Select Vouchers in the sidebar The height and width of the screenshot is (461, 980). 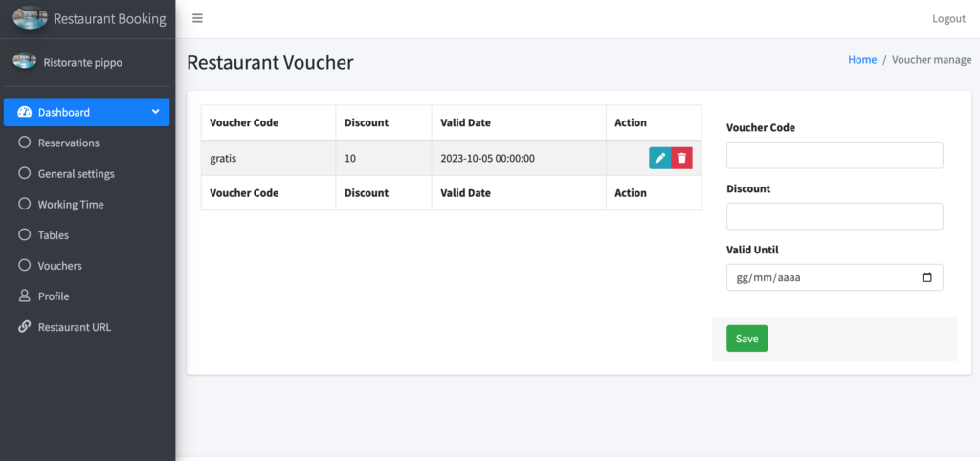59,266
